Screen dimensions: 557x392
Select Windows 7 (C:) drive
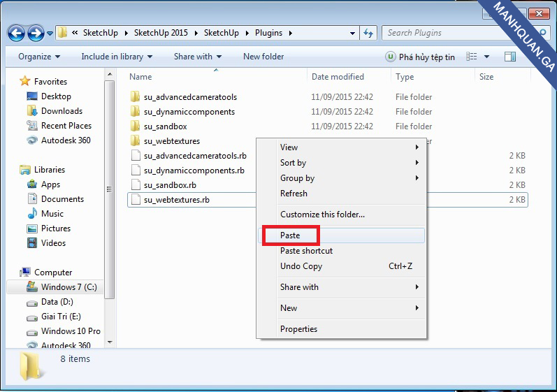click(x=55, y=287)
